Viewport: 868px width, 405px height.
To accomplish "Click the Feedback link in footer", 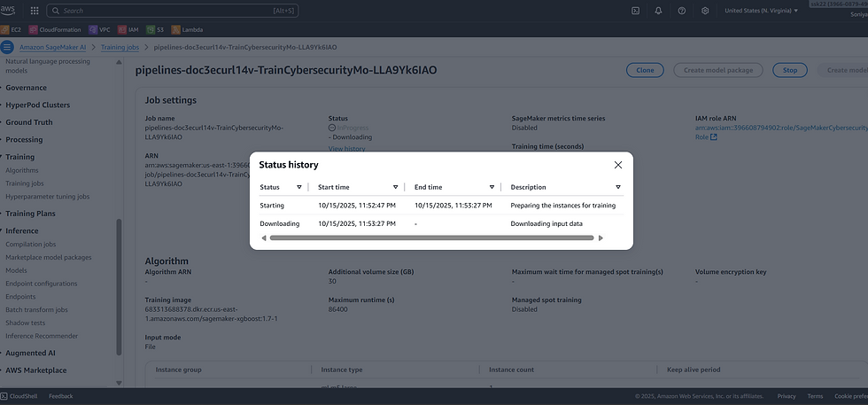I will tap(61, 396).
